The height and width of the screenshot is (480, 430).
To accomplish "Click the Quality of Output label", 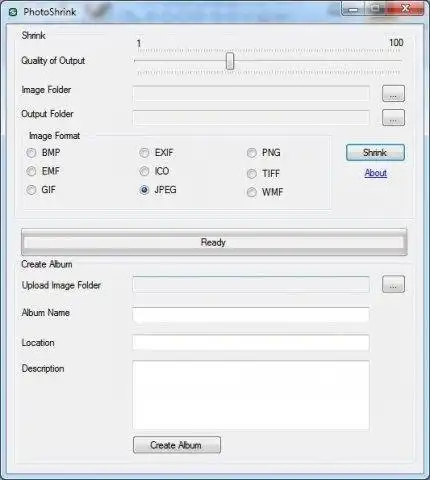I will coord(53,61).
